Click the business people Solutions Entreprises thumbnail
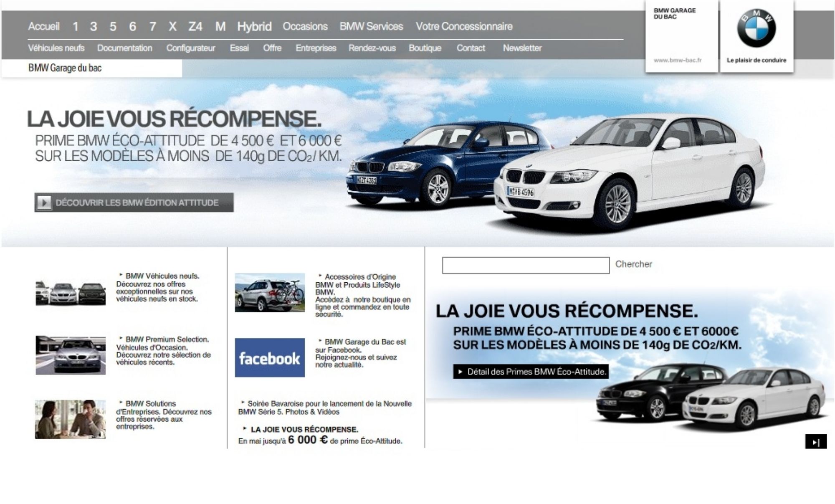 [70, 419]
